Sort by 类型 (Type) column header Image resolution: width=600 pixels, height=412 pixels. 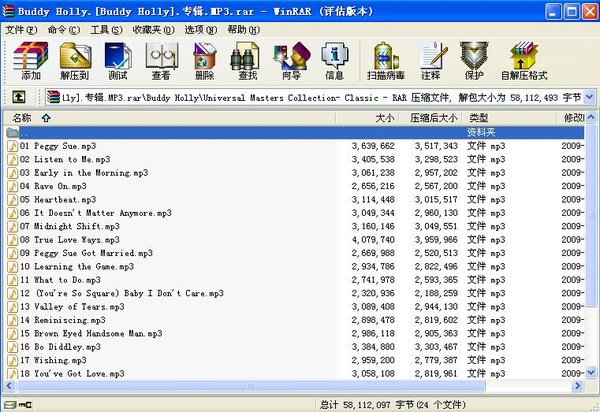(x=509, y=118)
